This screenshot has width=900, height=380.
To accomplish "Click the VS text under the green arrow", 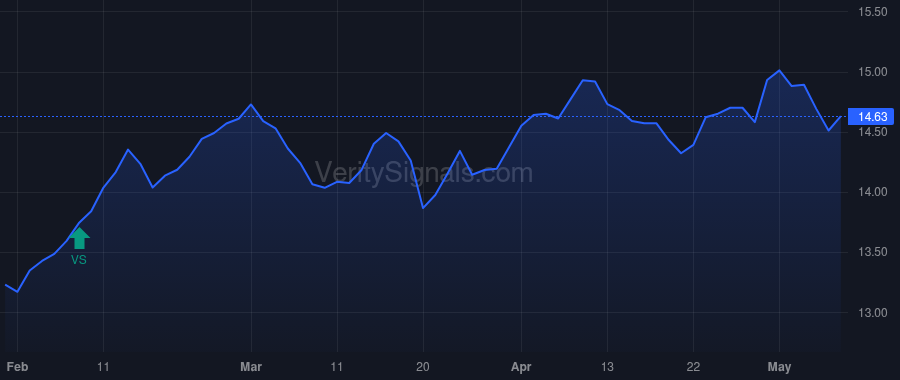I will click(x=79, y=260).
